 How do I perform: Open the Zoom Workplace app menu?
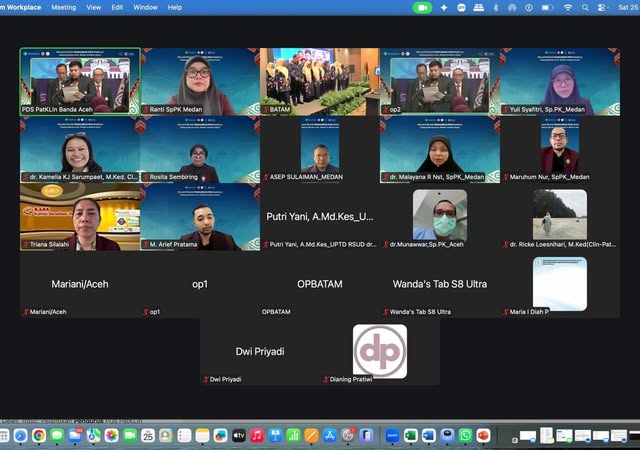click(x=20, y=7)
